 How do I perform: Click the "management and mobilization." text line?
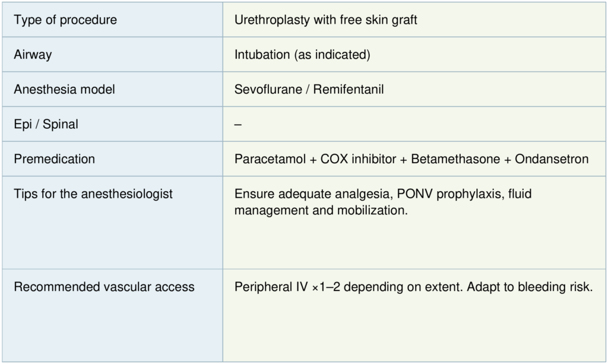[321, 210]
